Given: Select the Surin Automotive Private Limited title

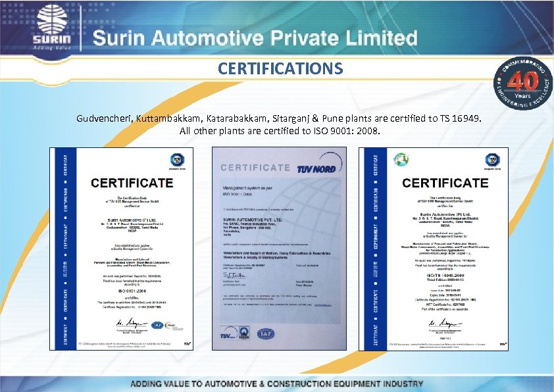Looking at the screenshot, I should pos(255,38).
